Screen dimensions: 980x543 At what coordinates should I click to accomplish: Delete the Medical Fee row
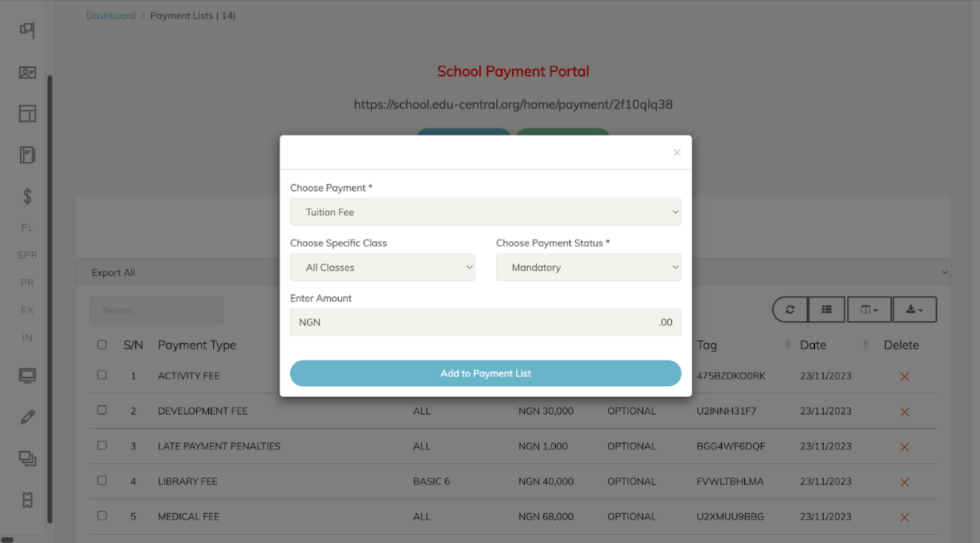[x=904, y=517]
